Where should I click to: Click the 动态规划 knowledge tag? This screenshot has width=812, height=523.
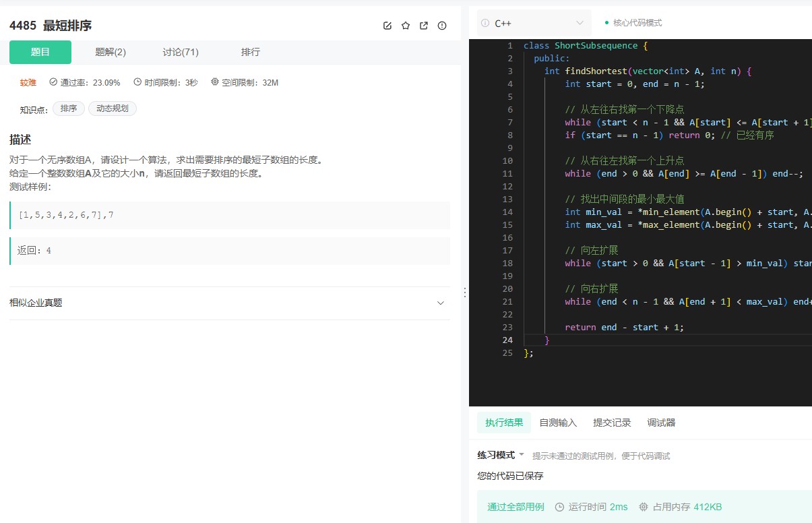click(x=113, y=109)
